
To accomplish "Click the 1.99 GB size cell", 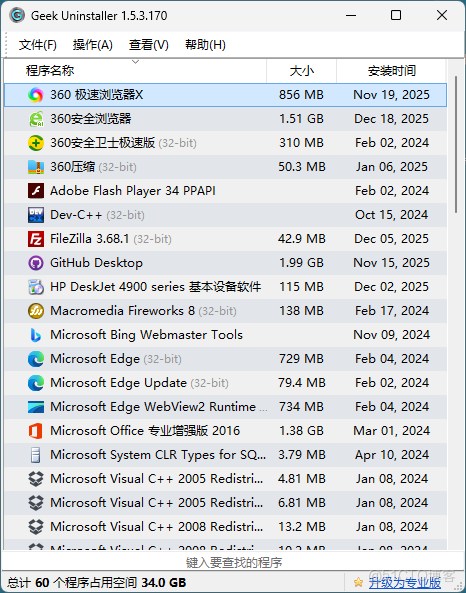I will (301, 263).
